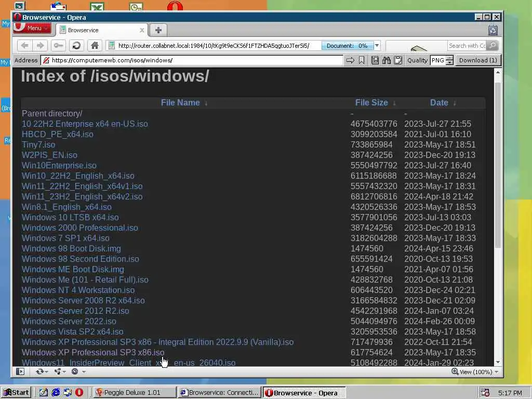Viewport: 532px width, 399px height.
Task: Click the PNG quality stepper arrows
Action: click(449, 60)
